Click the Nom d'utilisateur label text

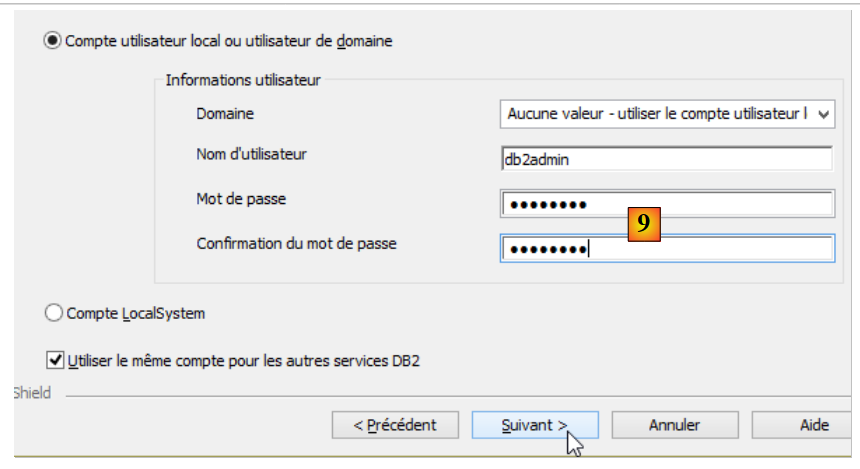pyautogui.click(x=252, y=155)
